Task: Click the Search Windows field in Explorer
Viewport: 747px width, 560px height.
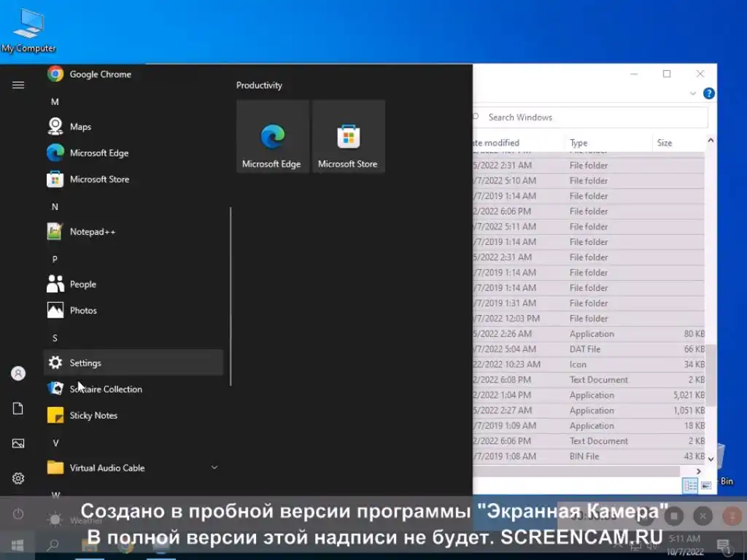Action: coord(591,117)
